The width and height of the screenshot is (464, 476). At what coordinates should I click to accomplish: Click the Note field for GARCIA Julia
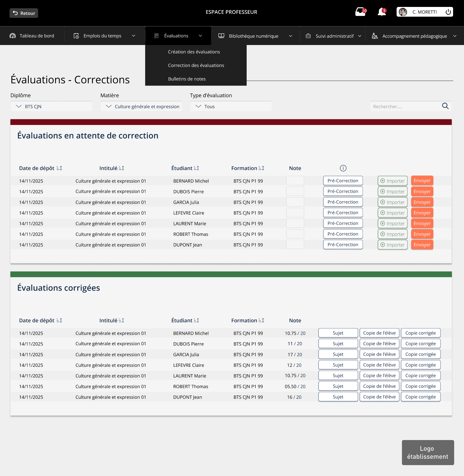pyautogui.click(x=295, y=202)
